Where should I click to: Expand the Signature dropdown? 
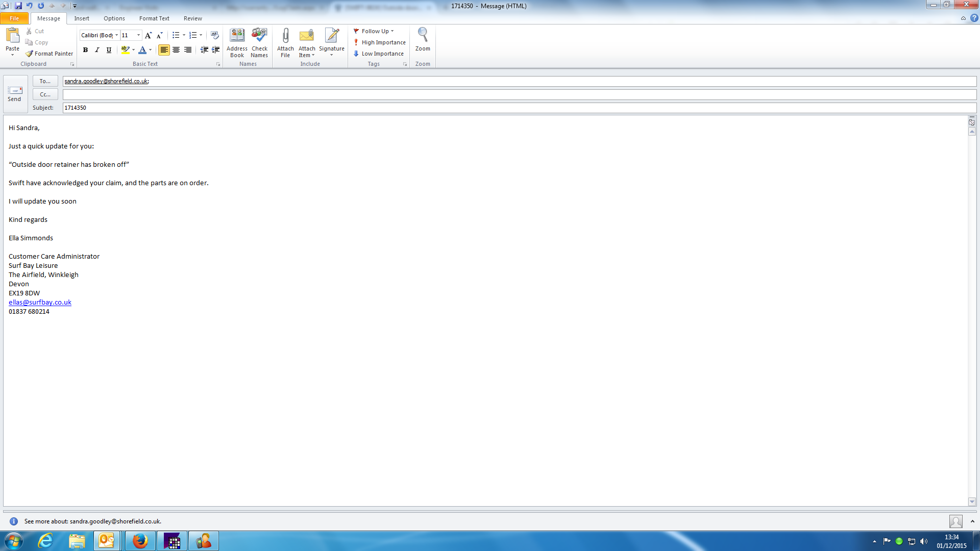[332, 55]
